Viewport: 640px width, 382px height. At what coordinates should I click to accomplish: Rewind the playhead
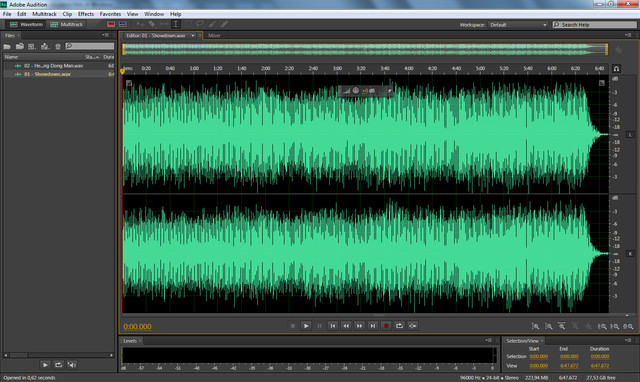[346, 326]
